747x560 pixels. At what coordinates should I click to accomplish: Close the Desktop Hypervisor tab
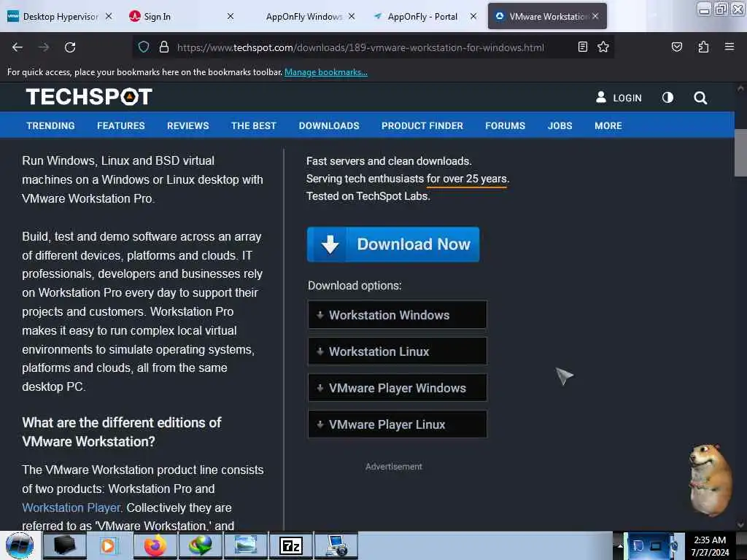[109, 16]
